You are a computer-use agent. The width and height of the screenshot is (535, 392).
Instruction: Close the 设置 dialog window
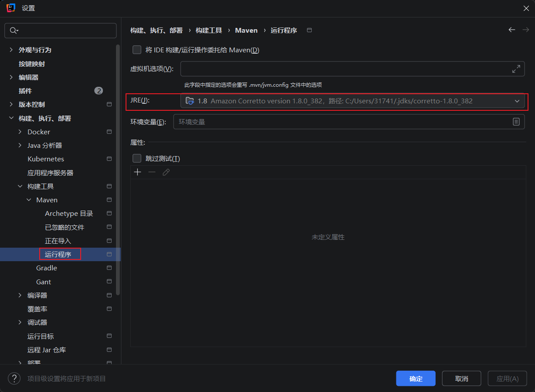click(526, 8)
